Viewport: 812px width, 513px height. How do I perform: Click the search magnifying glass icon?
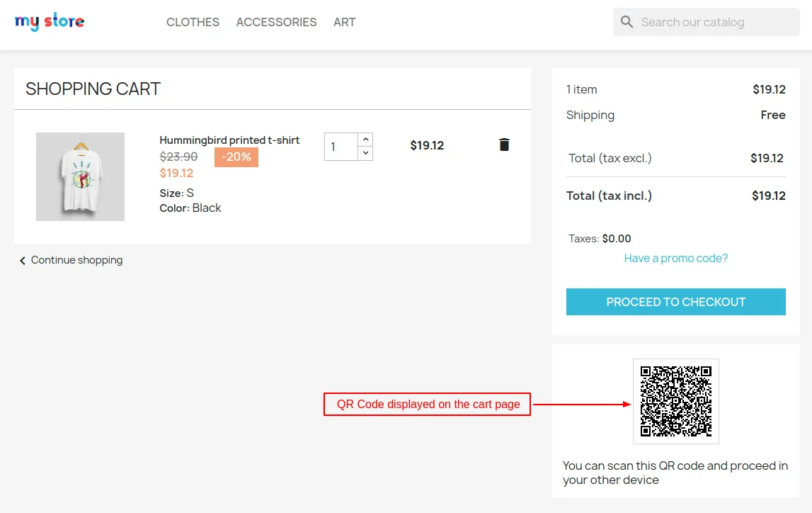[x=627, y=21]
